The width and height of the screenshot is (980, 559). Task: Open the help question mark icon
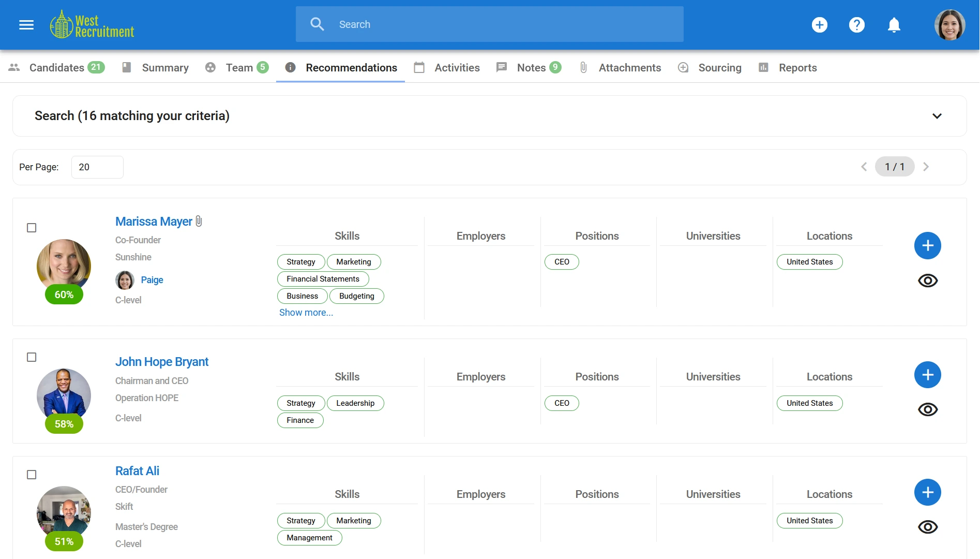point(856,24)
